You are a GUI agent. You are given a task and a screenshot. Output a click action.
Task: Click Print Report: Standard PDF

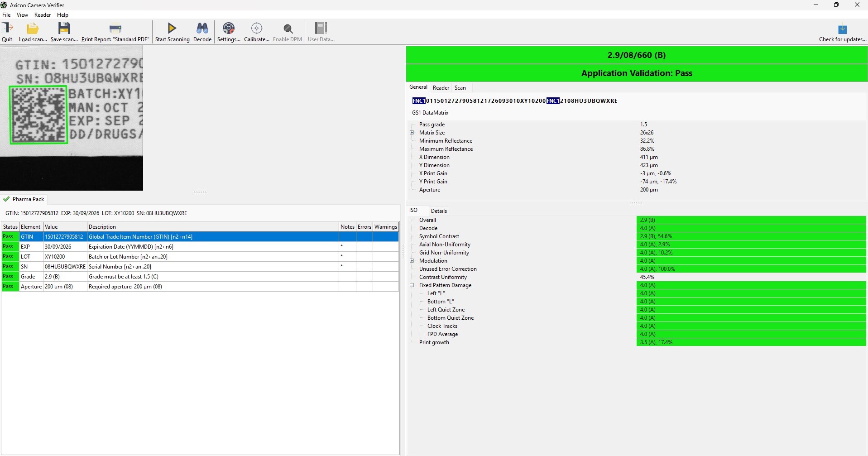point(115,28)
